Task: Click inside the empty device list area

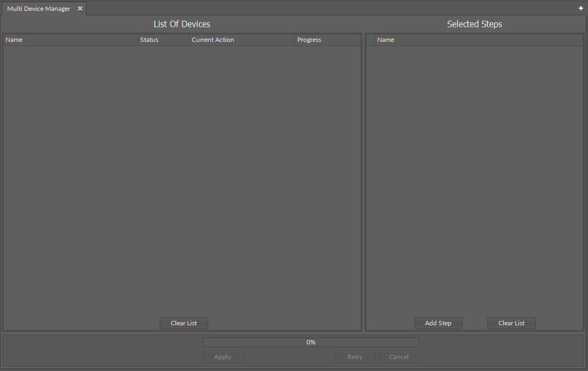Action: click(x=182, y=180)
